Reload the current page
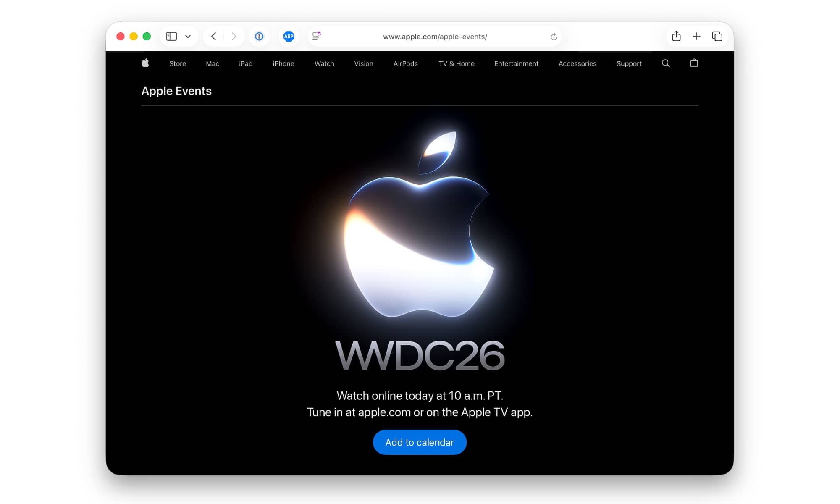 coord(554,37)
